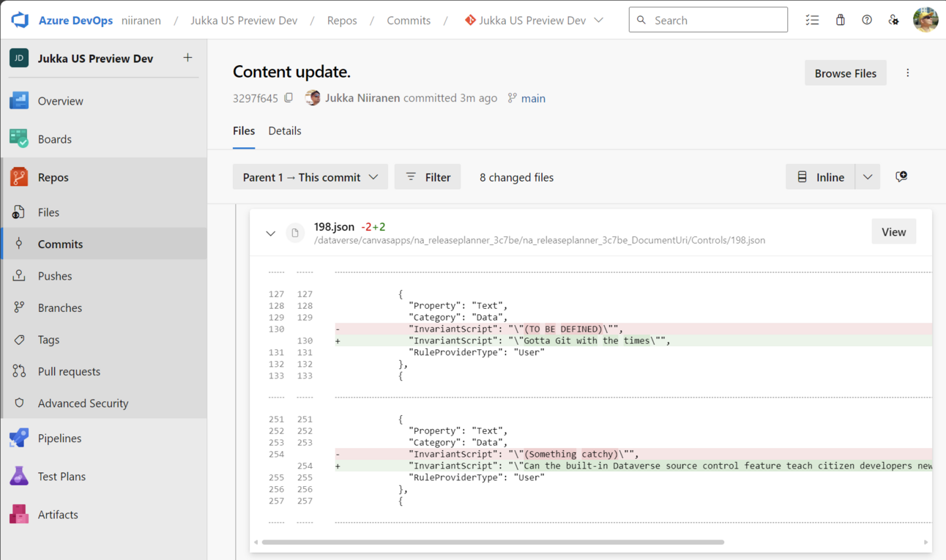Click the horizontal scrollbar under the diff
The height and width of the screenshot is (560, 946).
(x=493, y=542)
